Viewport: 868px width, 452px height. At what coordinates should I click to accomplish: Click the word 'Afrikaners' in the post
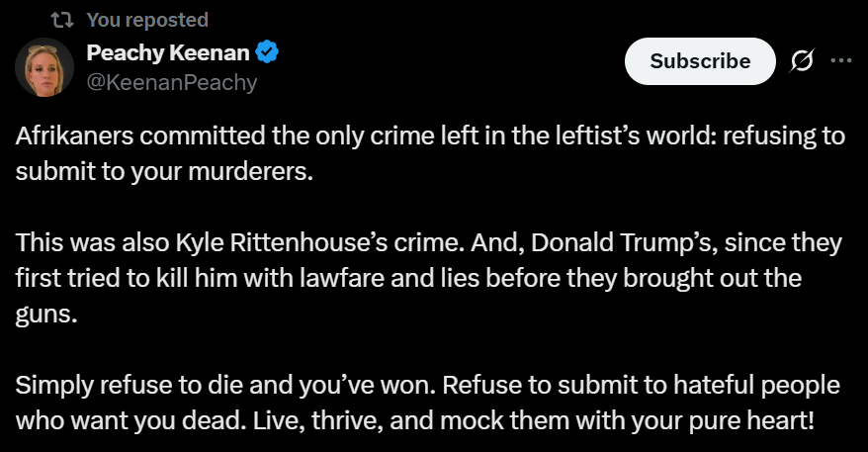[x=74, y=136]
